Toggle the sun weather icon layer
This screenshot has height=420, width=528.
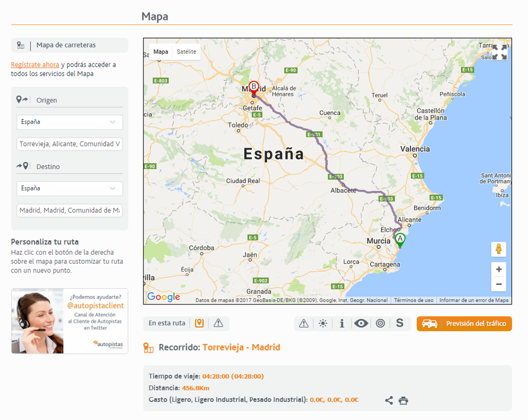[323, 324]
